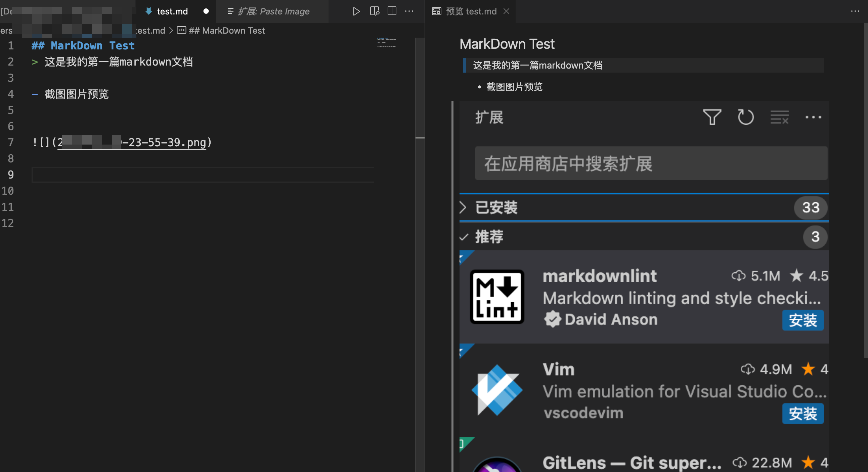This screenshot has height=472, width=868.
Task: Click the Vim extension logo
Action: pyautogui.click(x=497, y=390)
